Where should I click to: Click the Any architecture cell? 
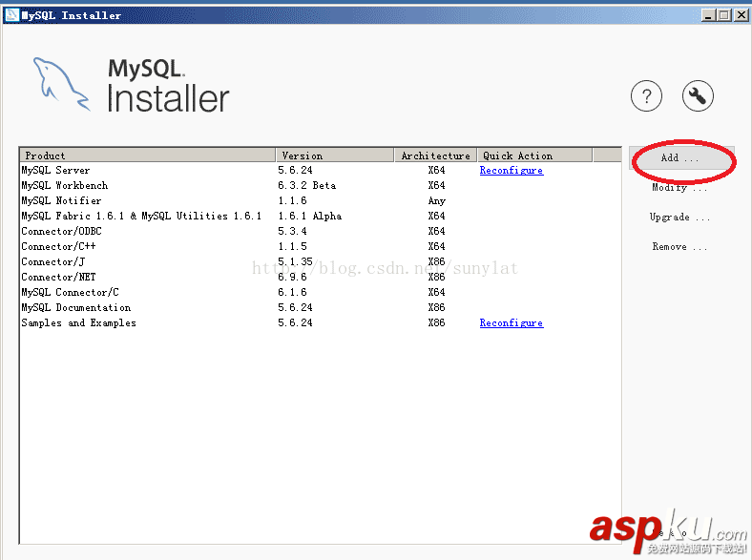point(436,201)
